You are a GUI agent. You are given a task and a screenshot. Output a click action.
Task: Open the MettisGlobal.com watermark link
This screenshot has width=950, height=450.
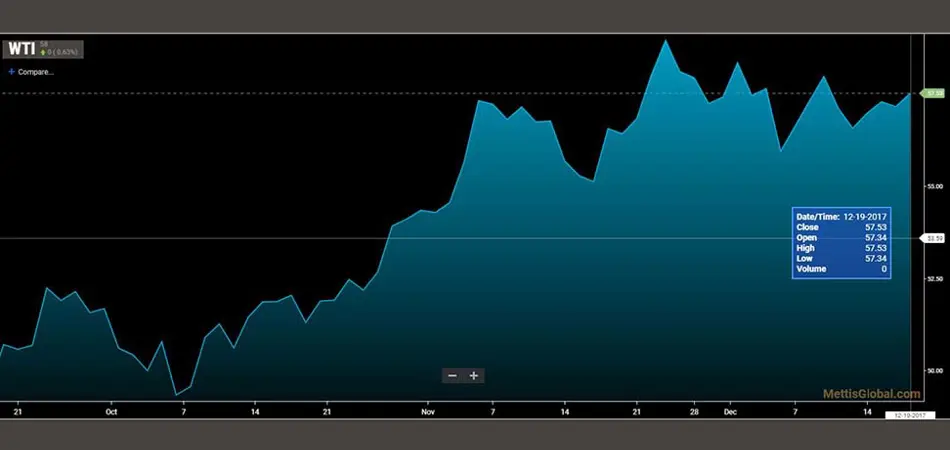(x=871, y=395)
